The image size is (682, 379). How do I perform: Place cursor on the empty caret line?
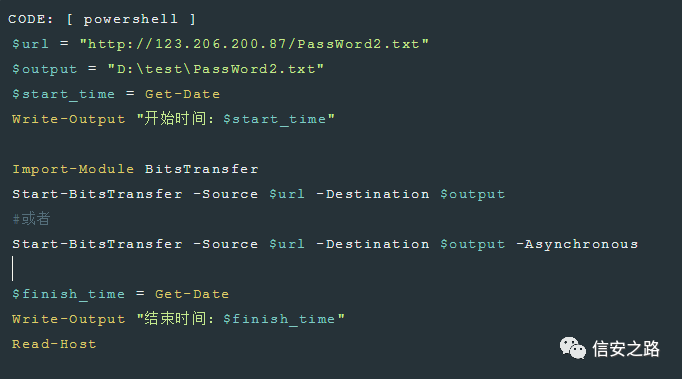(x=13, y=269)
